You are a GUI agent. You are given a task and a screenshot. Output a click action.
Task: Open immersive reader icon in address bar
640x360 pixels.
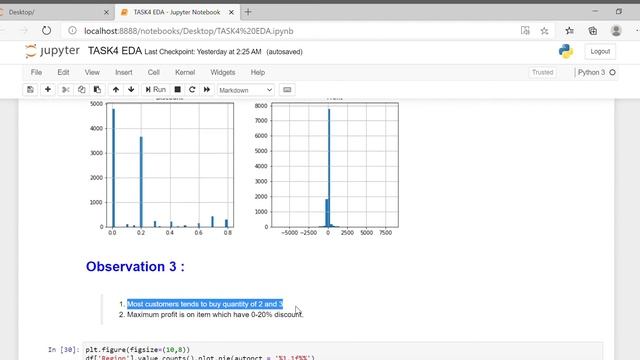[x=525, y=31]
